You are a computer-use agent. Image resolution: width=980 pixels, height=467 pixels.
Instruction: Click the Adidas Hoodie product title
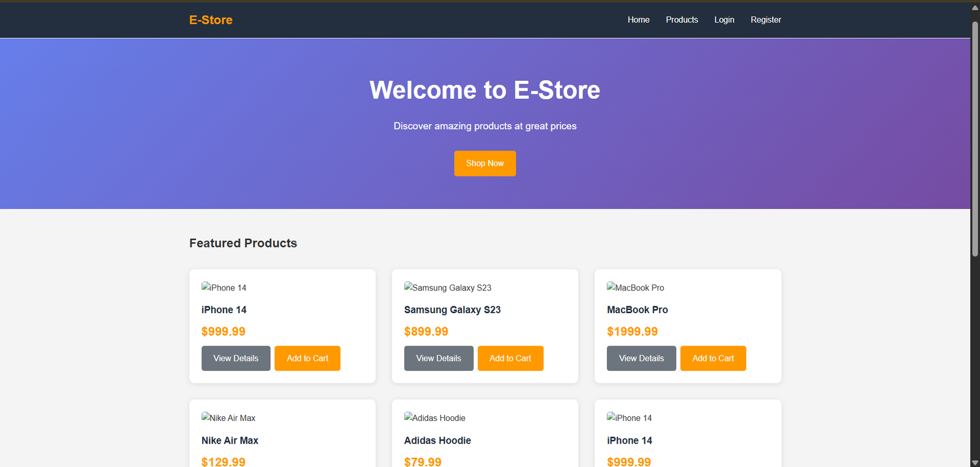(437, 440)
